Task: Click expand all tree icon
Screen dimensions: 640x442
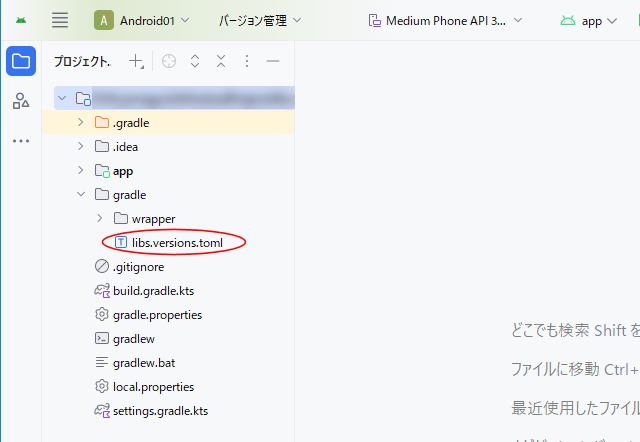Action: click(x=195, y=62)
